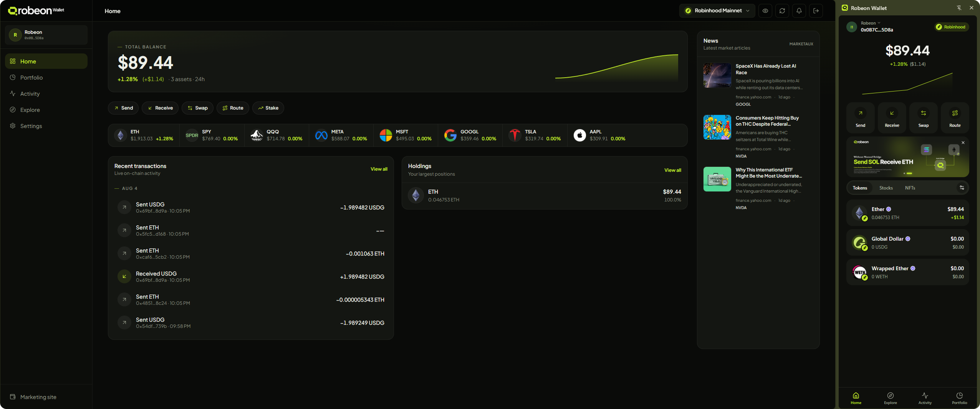Open the International ETF article thumbnail

point(717,179)
